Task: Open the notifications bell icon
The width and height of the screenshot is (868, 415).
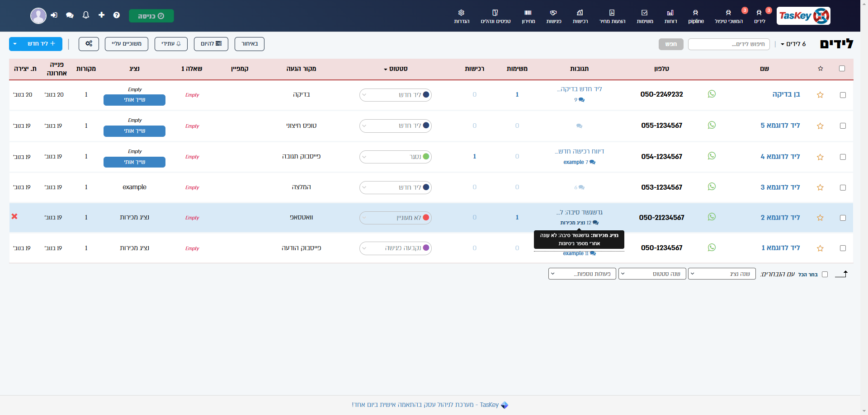Action: pyautogui.click(x=86, y=15)
